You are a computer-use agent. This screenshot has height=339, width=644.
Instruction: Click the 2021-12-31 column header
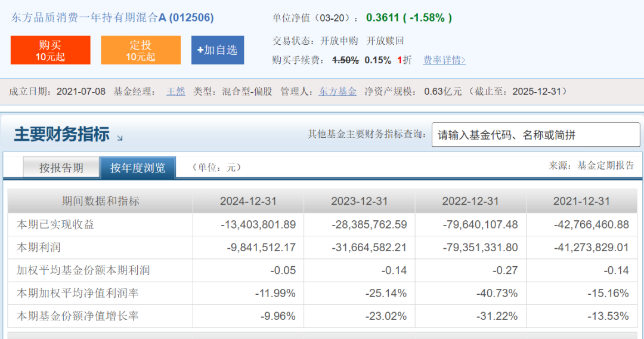coord(581,201)
